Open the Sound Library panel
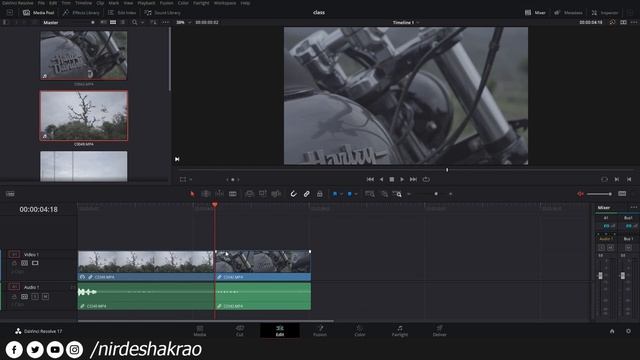640x360 pixels. coord(162,13)
